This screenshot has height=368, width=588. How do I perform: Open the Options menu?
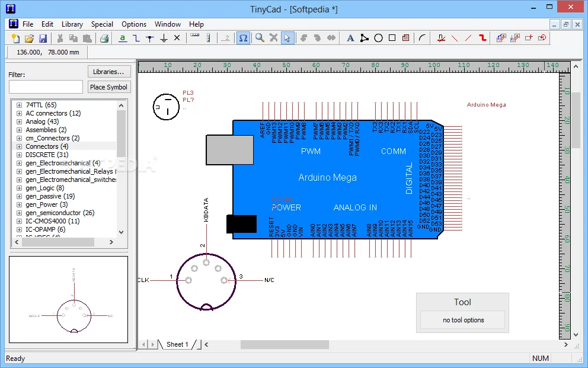[x=133, y=24]
